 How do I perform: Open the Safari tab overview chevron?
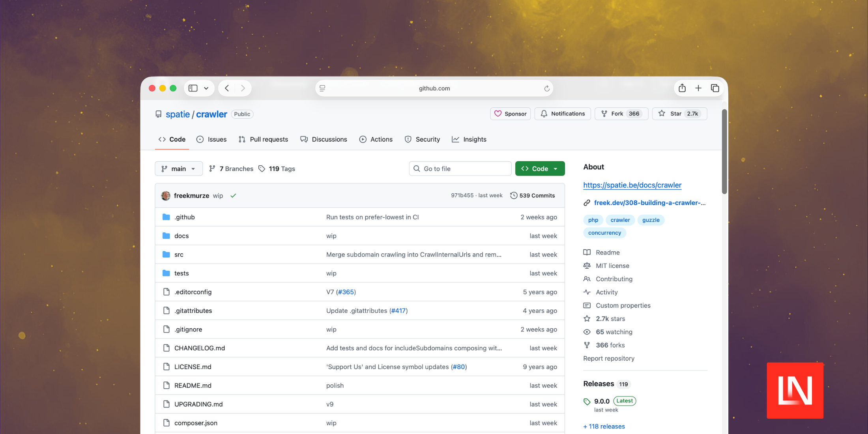coord(206,88)
